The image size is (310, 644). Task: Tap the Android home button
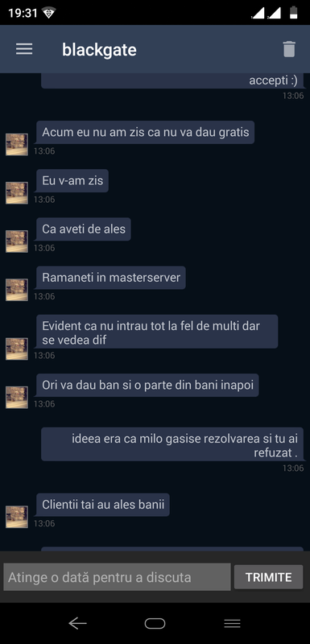pos(155,623)
